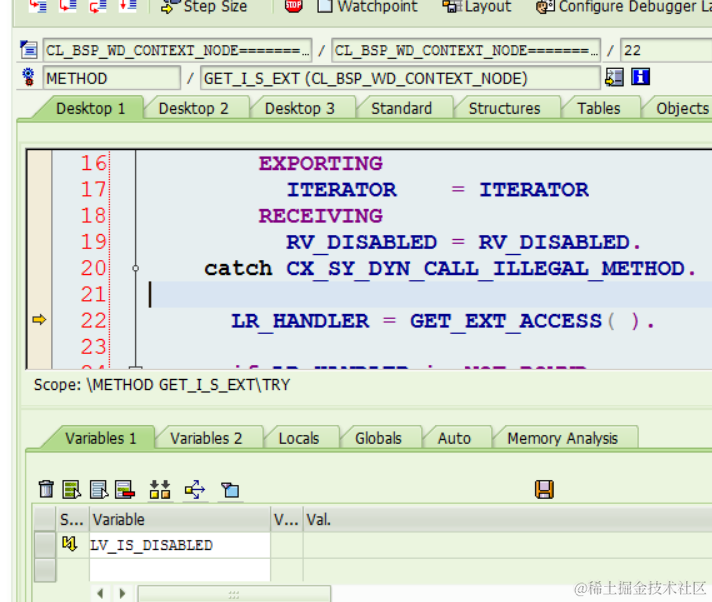The image size is (712, 602).
Task: Click the blue folder icon in variables toolbar
Action: point(230,489)
